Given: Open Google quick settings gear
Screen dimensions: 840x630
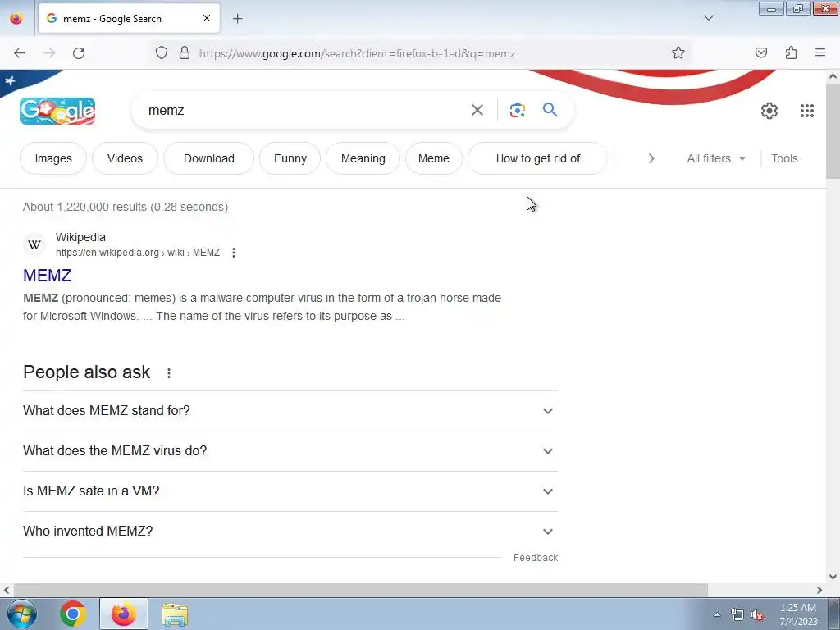Looking at the screenshot, I should (x=769, y=111).
